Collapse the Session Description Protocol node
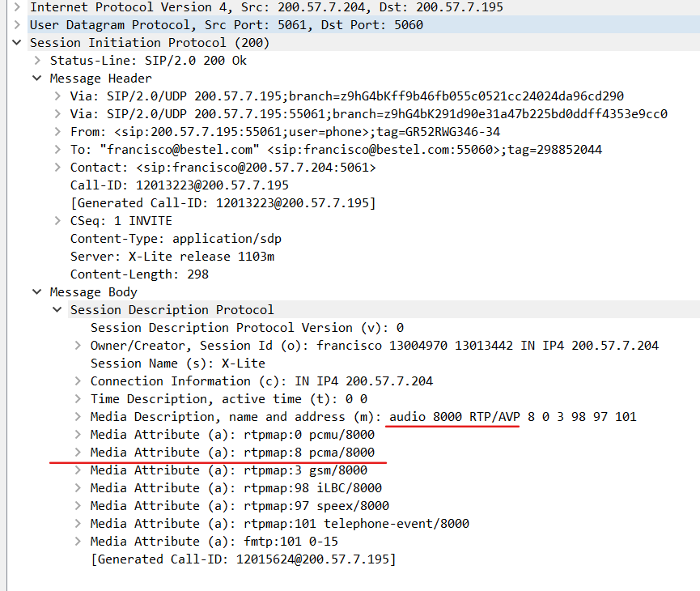The width and height of the screenshot is (700, 591). 57,309
